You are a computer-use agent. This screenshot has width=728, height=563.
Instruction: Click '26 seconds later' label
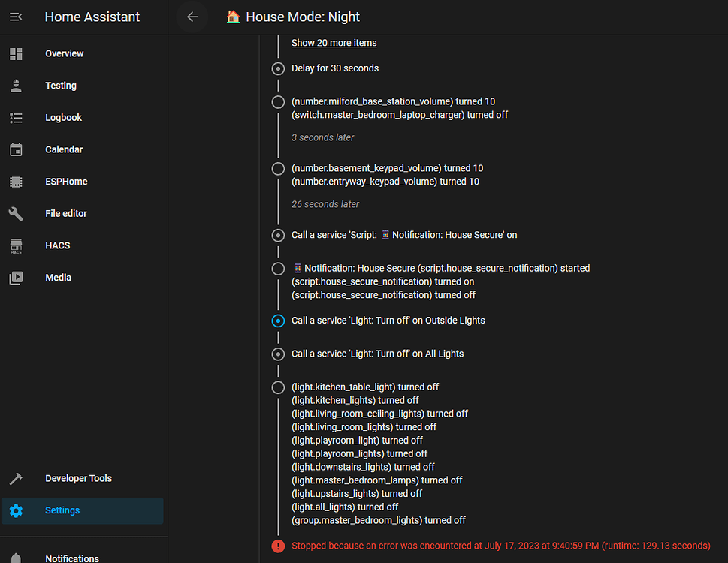tap(325, 204)
